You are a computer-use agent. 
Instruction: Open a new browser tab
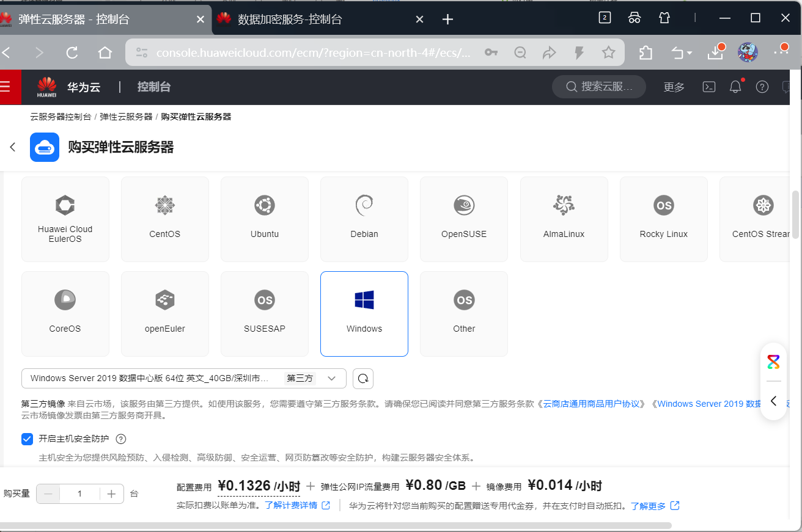(x=448, y=20)
